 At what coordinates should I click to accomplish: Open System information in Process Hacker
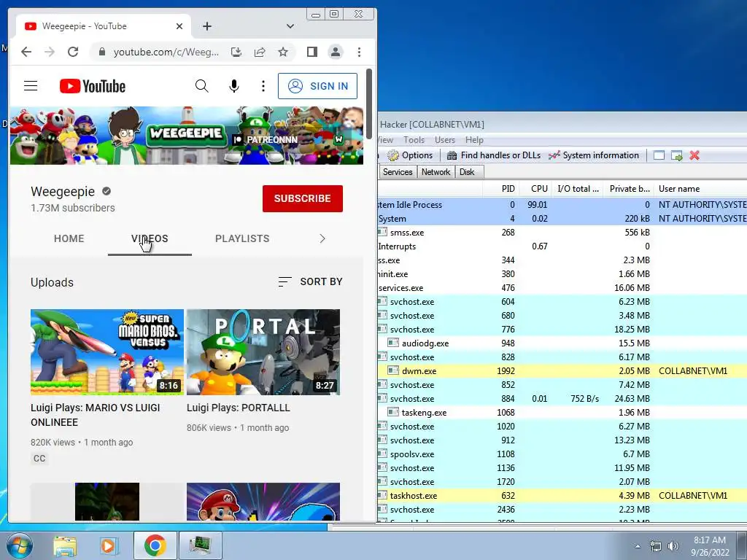point(594,155)
